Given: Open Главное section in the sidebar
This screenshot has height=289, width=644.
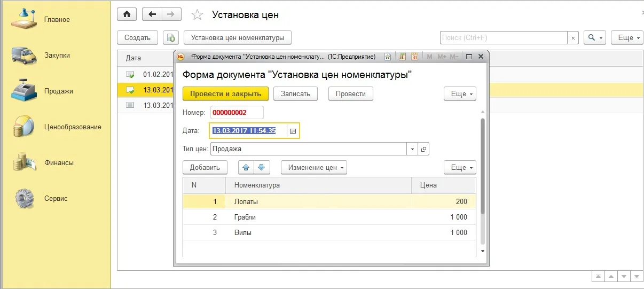Looking at the screenshot, I should pos(57,20).
